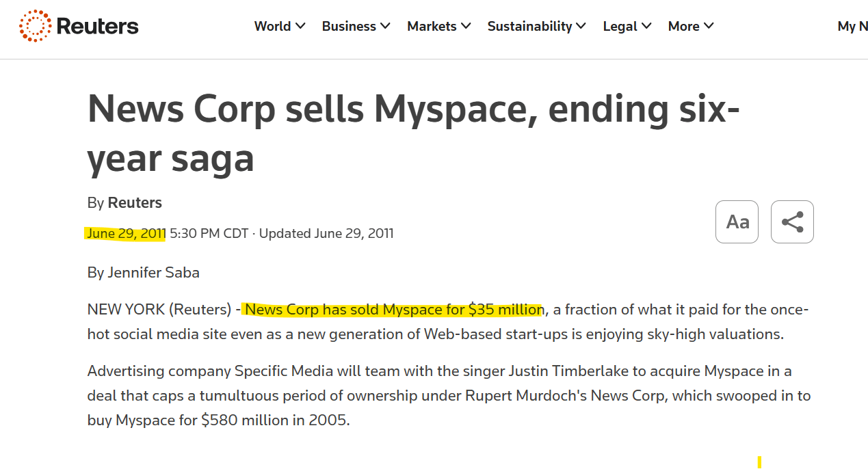The image size is (868, 469).
Task: Expand the Sustainability menu chevron
Action: (581, 27)
